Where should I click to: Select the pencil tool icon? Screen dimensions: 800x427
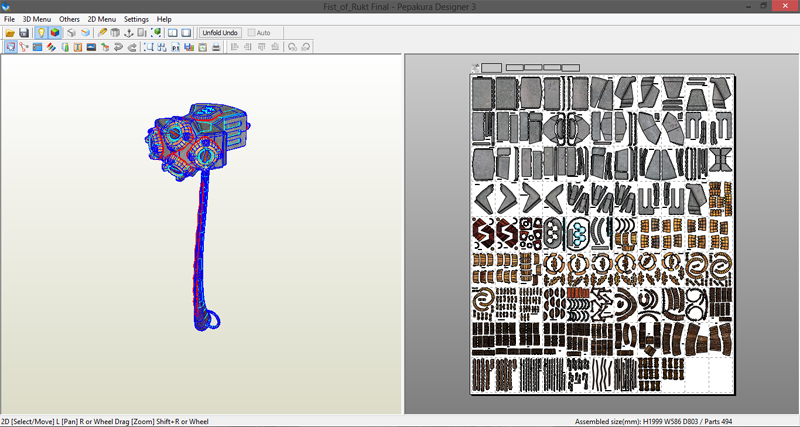[102, 33]
